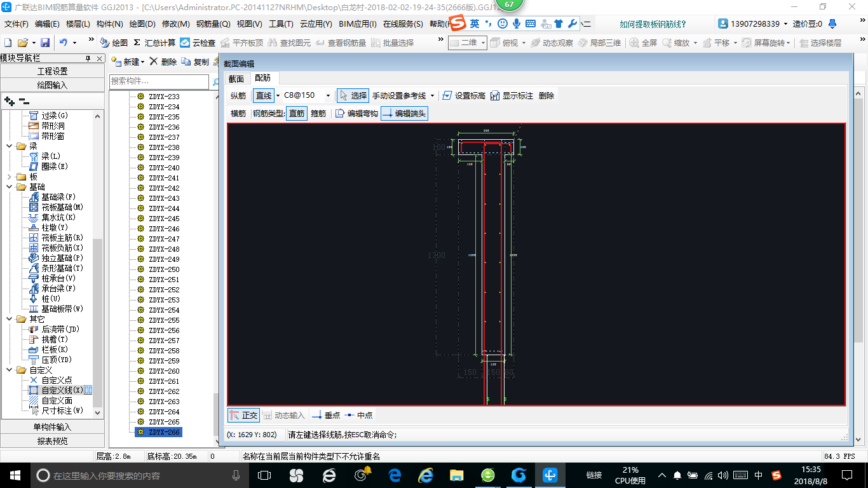The image size is (868, 488).
Task: Click 设置标高 set elevation tool
Action: coord(464,95)
